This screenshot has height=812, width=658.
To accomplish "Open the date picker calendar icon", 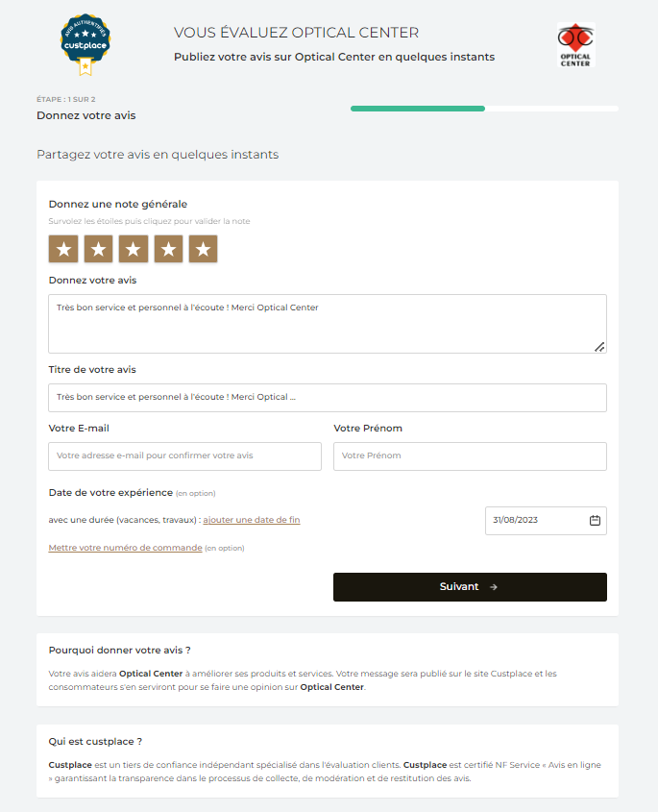I will click(595, 520).
